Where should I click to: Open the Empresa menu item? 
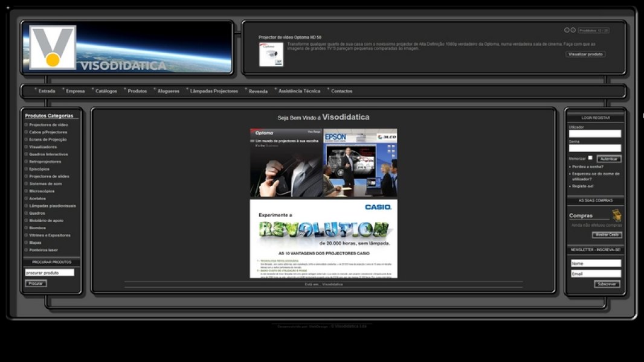tap(75, 91)
